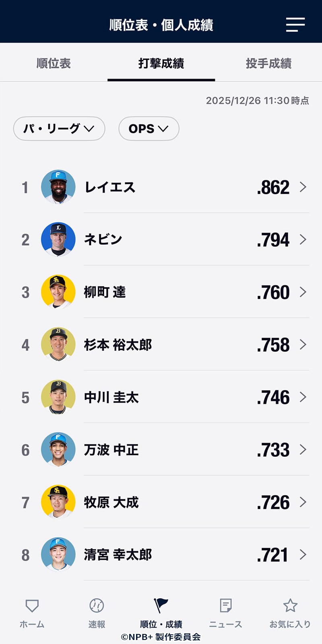
Task: Tap the お気に入り star icon
Action: (290, 605)
